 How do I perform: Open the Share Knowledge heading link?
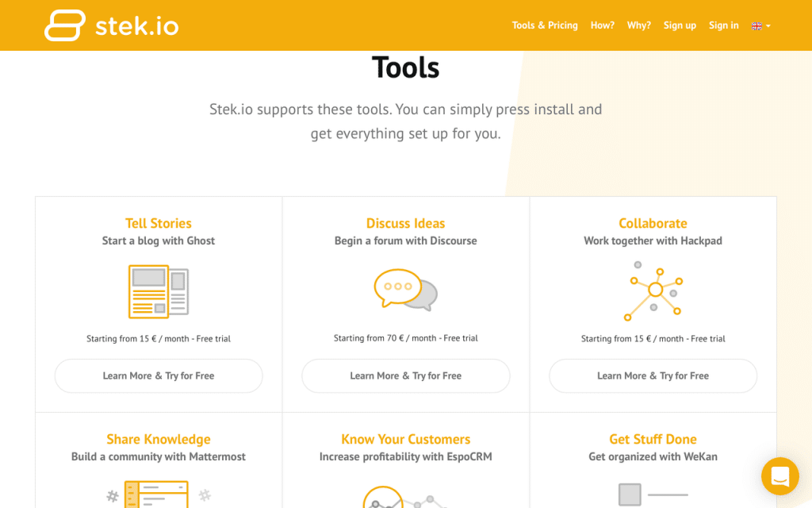[159, 440]
